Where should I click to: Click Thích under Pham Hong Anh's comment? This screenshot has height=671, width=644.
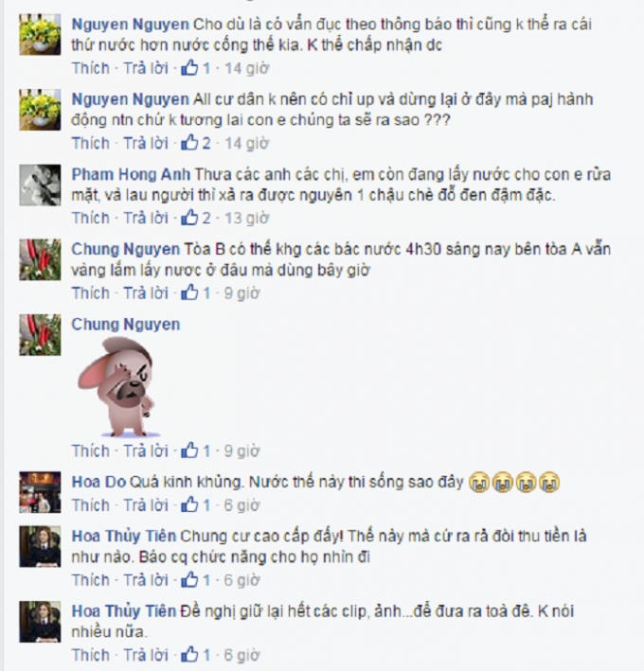90,218
